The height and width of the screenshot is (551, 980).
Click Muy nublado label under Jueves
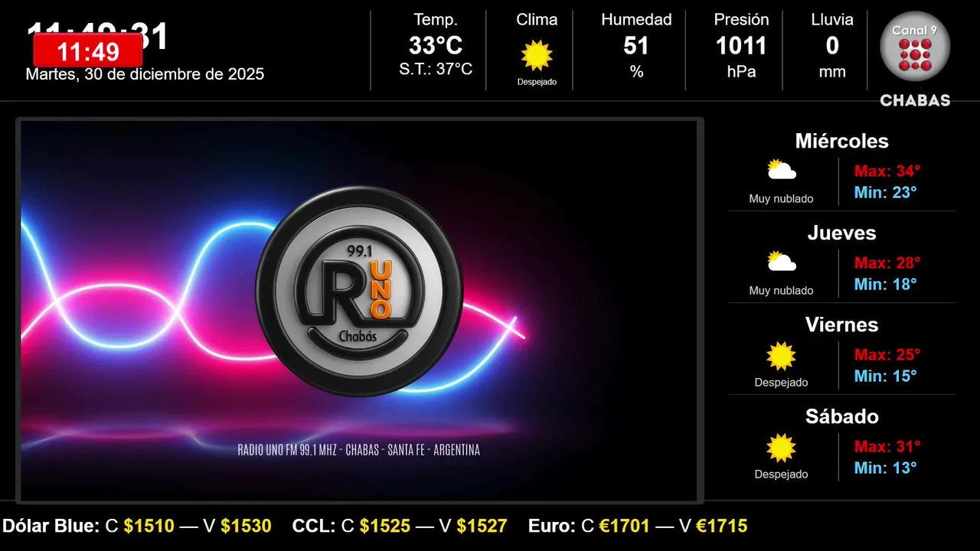[x=781, y=291]
